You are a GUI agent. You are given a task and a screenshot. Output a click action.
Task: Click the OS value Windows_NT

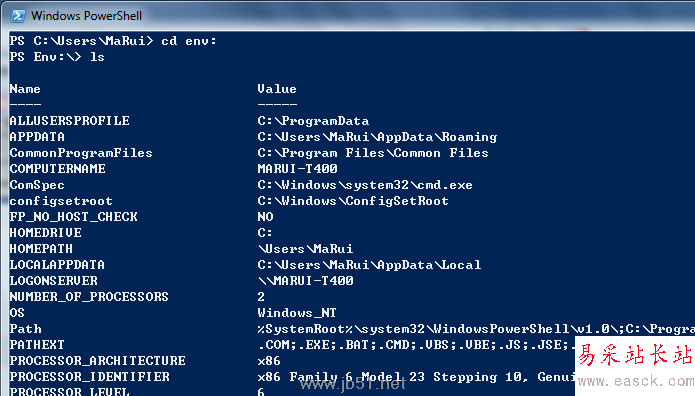pyautogui.click(x=297, y=313)
